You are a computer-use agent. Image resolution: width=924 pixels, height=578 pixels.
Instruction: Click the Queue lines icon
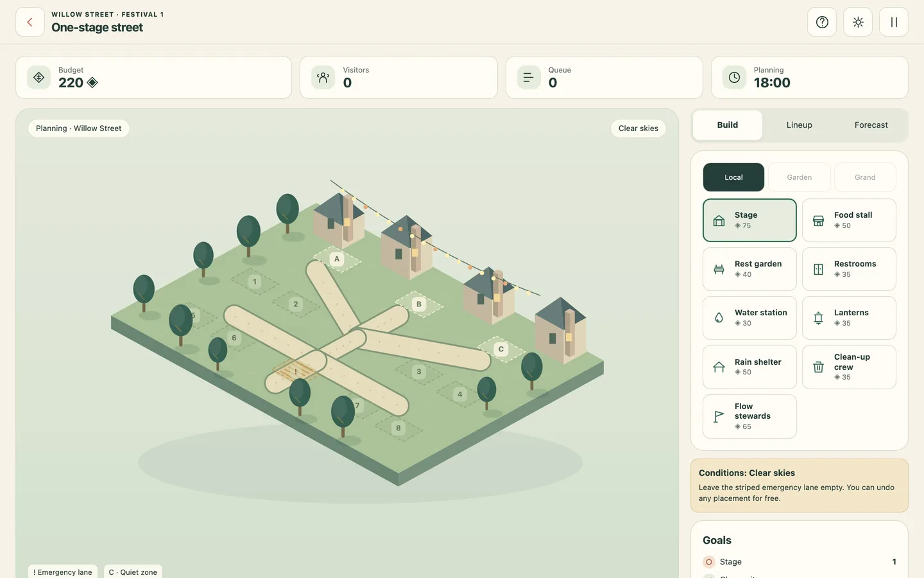529,77
